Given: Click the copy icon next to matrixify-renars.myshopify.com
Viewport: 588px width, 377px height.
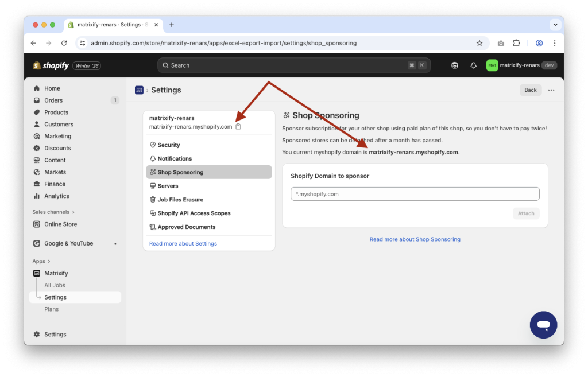Looking at the screenshot, I should pyautogui.click(x=239, y=126).
